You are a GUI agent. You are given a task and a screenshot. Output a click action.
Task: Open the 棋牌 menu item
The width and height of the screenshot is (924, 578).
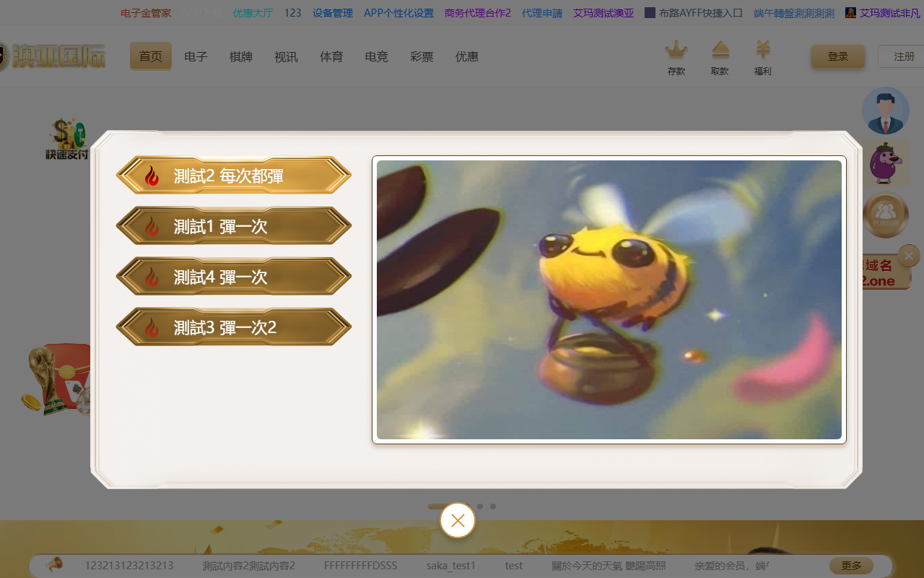pos(241,56)
